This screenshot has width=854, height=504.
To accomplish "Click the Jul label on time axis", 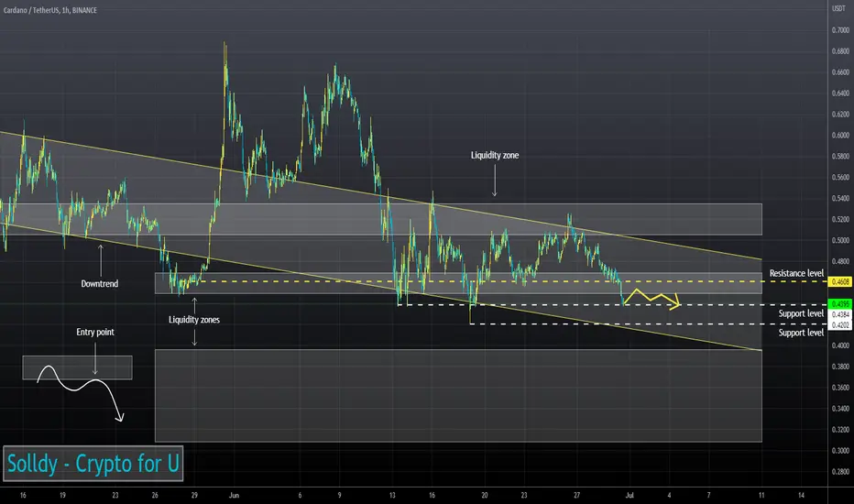I will click(630, 495).
